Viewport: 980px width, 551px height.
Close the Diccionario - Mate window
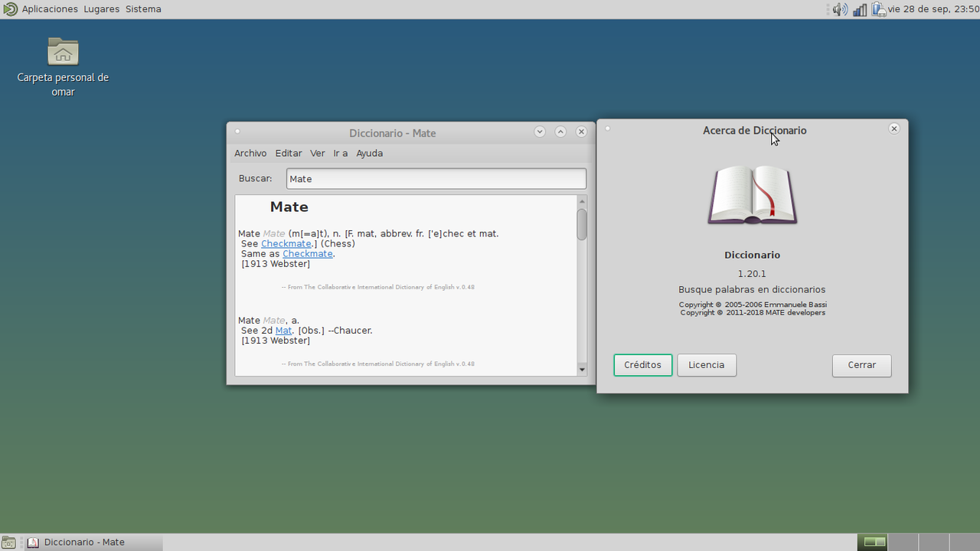(581, 132)
